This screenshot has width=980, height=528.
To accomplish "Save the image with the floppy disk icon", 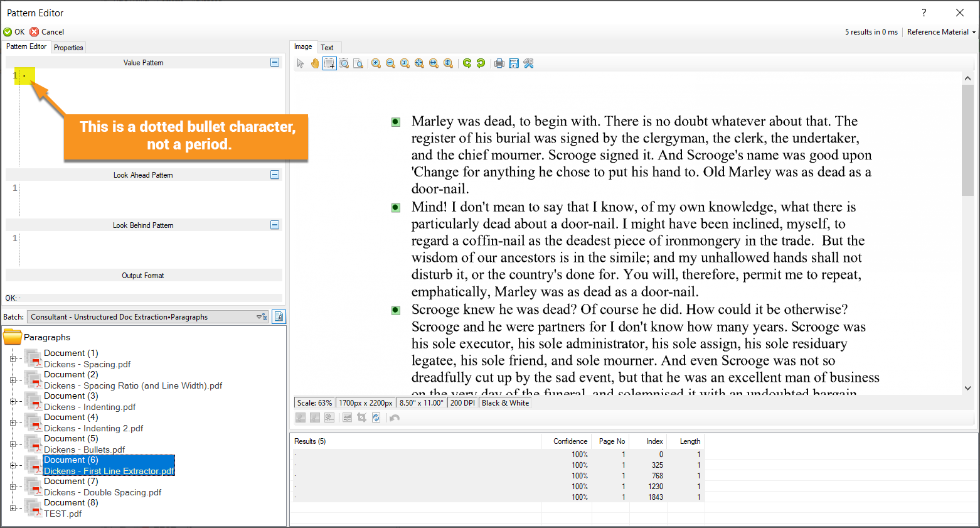I will pyautogui.click(x=514, y=63).
